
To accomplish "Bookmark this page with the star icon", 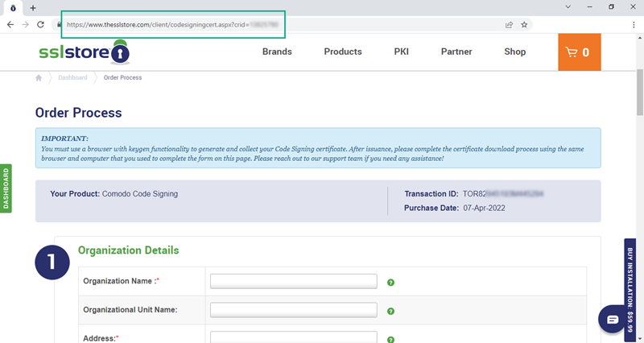I will click(524, 25).
